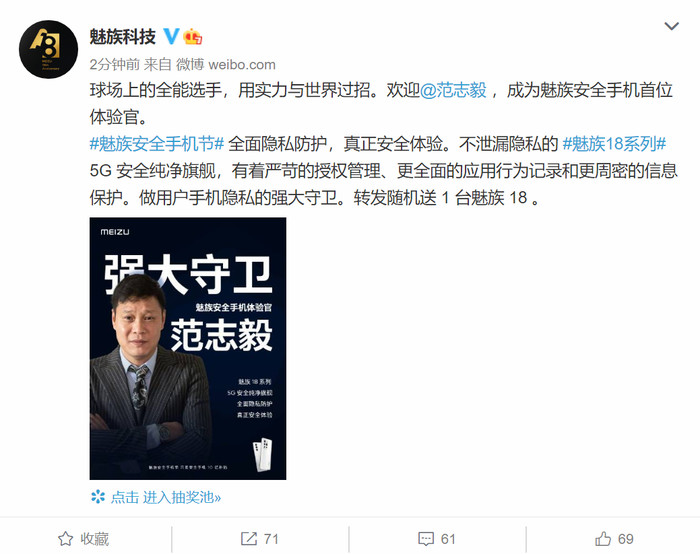The width and height of the screenshot is (700, 554).
Task: Open the 魅族科技 profile avatar
Action: 48,49
